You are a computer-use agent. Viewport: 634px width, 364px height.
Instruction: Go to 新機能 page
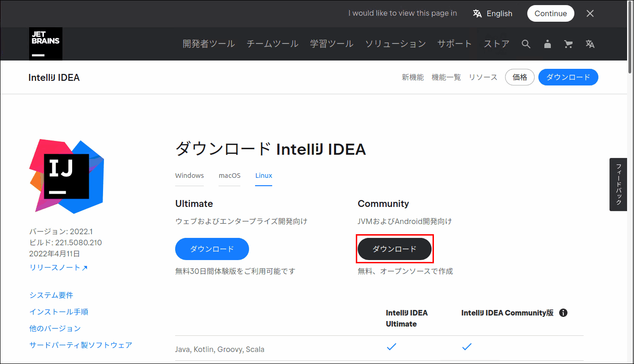click(x=413, y=77)
